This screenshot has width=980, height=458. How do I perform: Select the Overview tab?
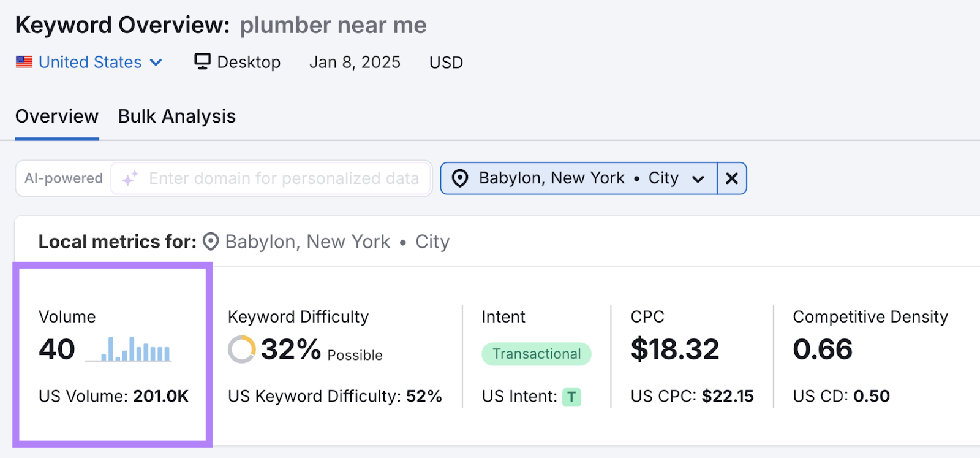coord(56,116)
